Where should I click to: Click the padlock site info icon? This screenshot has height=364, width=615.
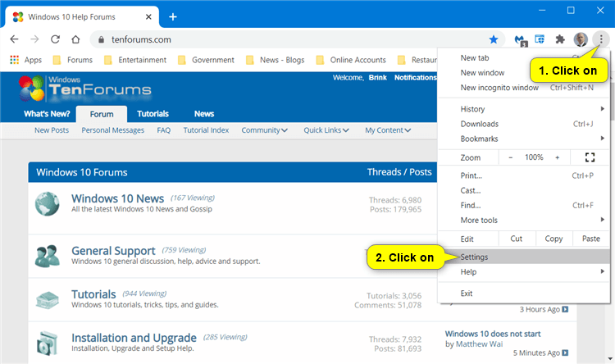coord(101,39)
